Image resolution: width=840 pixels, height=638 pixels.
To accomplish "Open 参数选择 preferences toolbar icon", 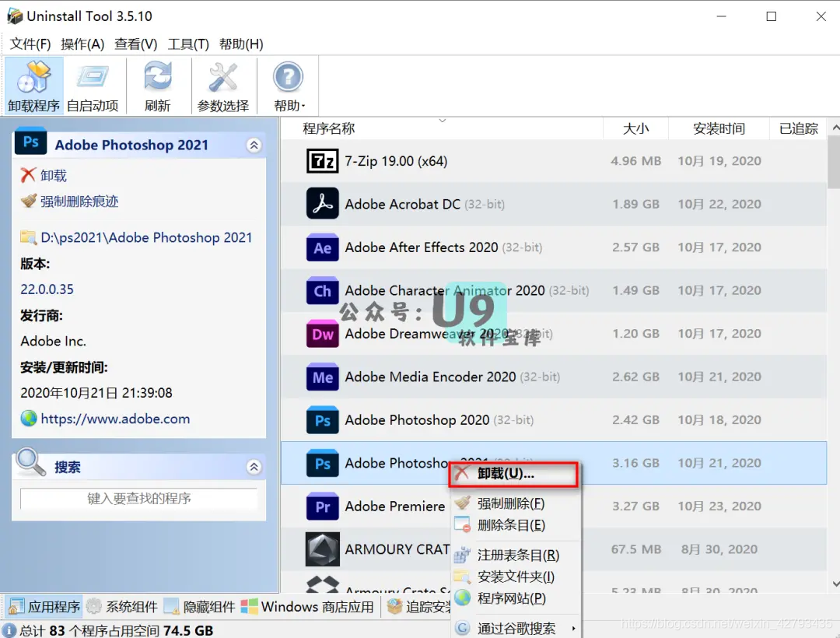I will [223, 86].
